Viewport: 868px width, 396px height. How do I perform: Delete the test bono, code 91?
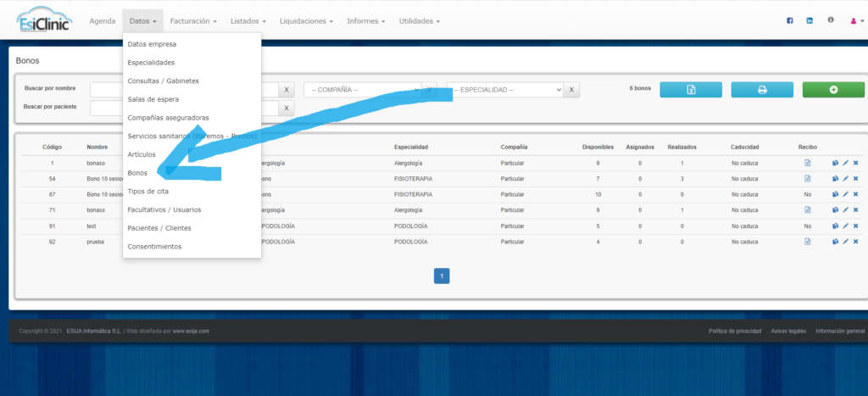pos(856,226)
